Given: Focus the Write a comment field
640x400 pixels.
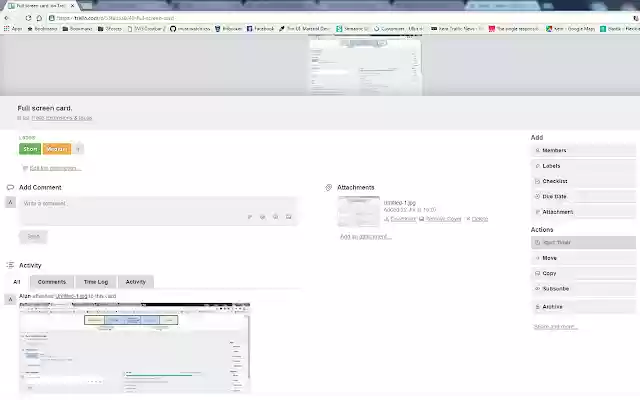Looking at the screenshot, I should [158, 211].
